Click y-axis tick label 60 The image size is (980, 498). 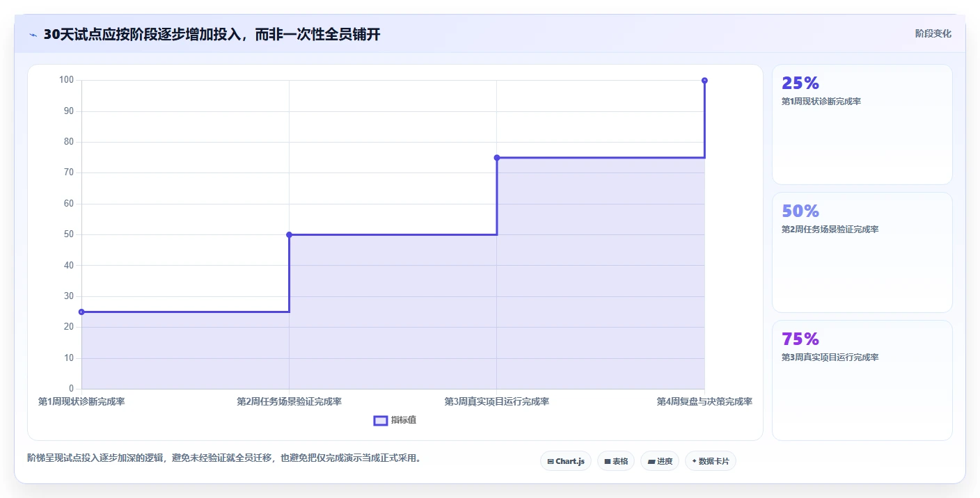[x=69, y=204]
